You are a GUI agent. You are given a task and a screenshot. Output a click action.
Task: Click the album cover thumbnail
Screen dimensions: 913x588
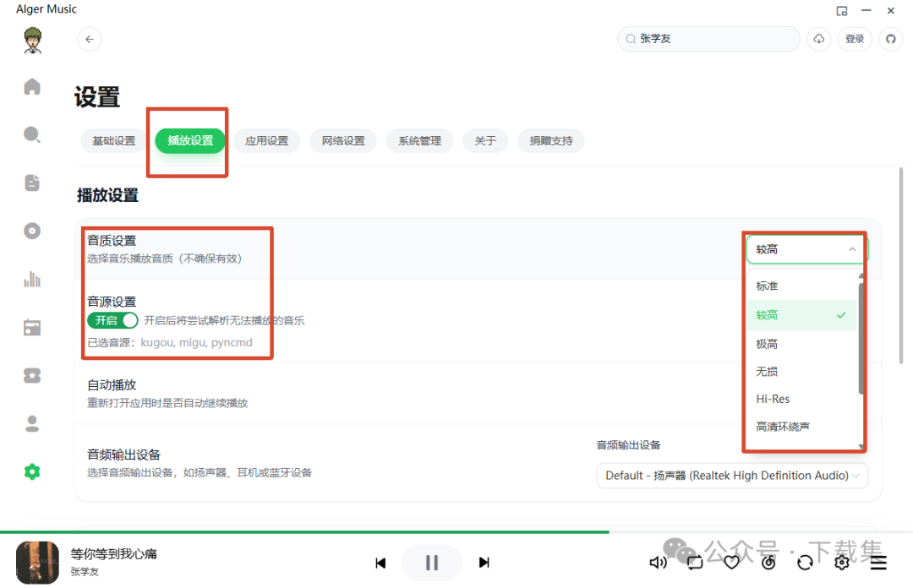point(37,563)
